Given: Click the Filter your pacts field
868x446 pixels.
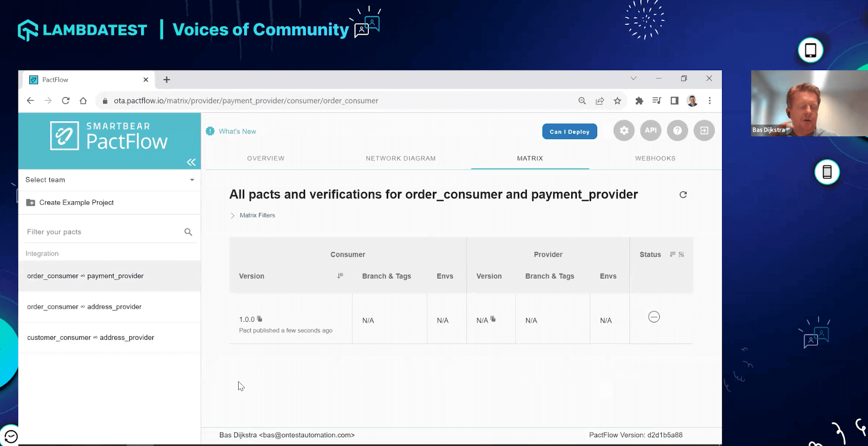Looking at the screenshot, I should [x=103, y=232].
